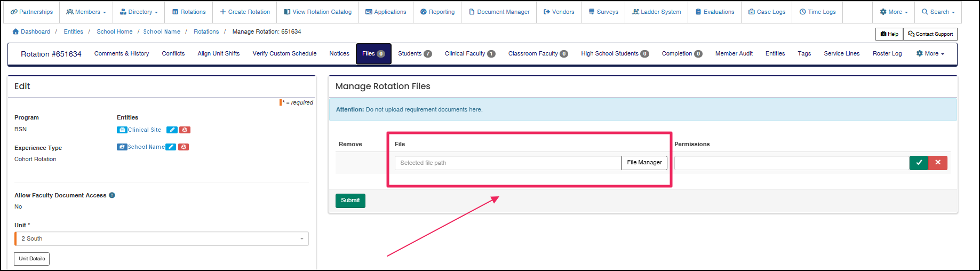Click the Dashboard home icon in breadcrumb
The height and width of the screenshot is (271, 980).
click(x=15, y=31)
